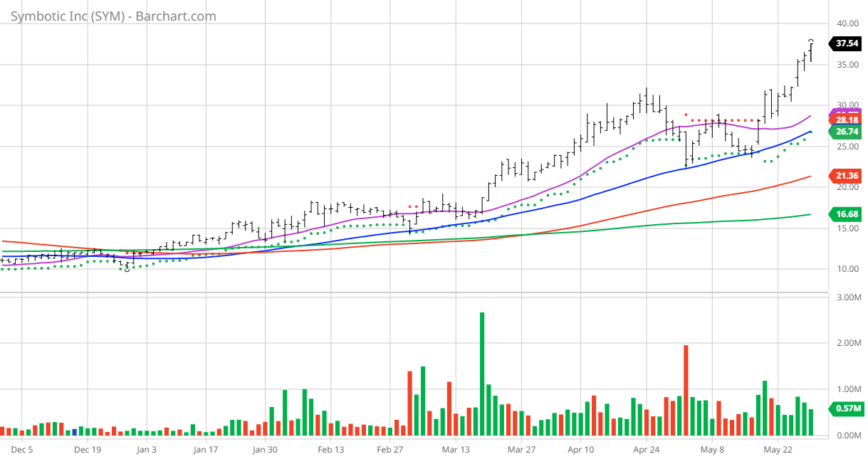Screen dimensions: 868x459
Task: Select the May 8 date label
Action: point(712,450)
